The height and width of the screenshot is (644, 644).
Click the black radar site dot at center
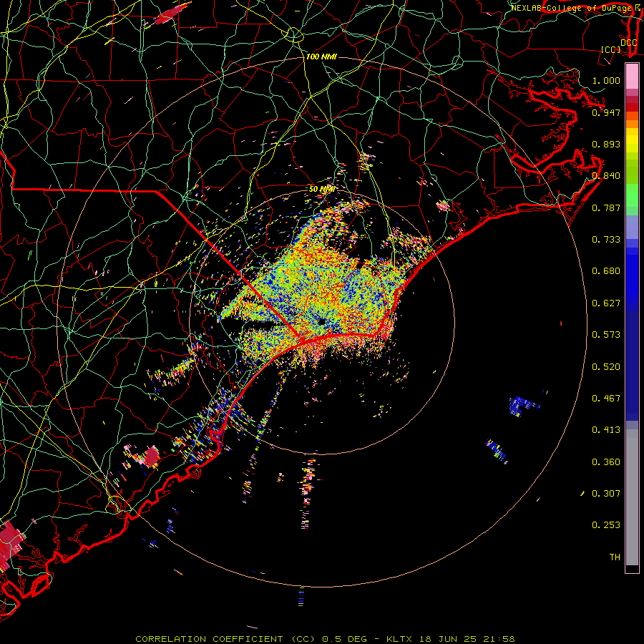(x=321, y=321)
